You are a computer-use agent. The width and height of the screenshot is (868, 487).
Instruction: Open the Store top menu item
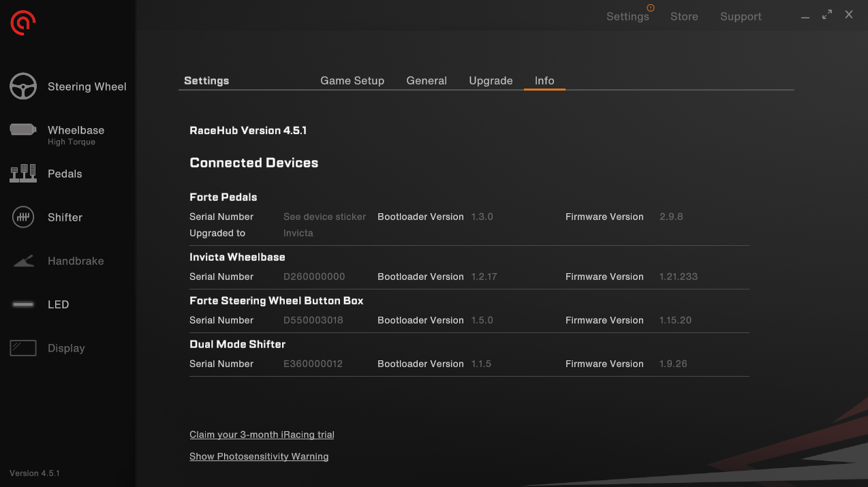click(x=684, y=17)
